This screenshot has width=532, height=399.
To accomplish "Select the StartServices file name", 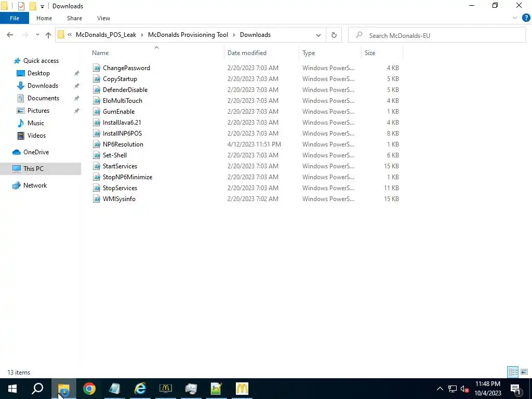I will pyautogui.click(x=120, y=166).
